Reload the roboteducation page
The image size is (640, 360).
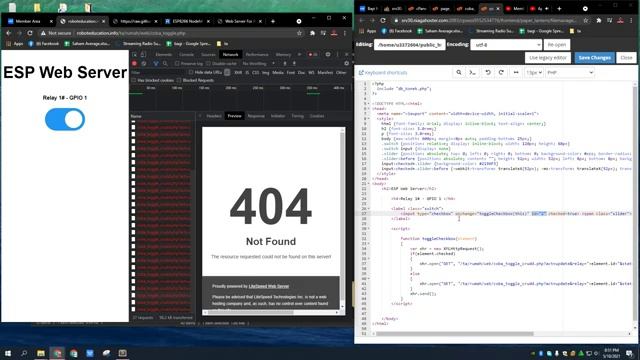(x=30, y=33)
